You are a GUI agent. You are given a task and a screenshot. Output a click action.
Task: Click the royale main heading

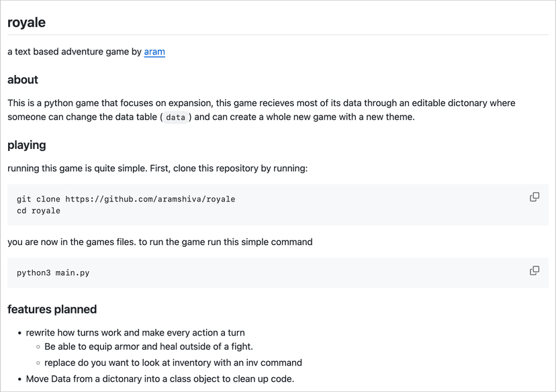click(27, 22)
